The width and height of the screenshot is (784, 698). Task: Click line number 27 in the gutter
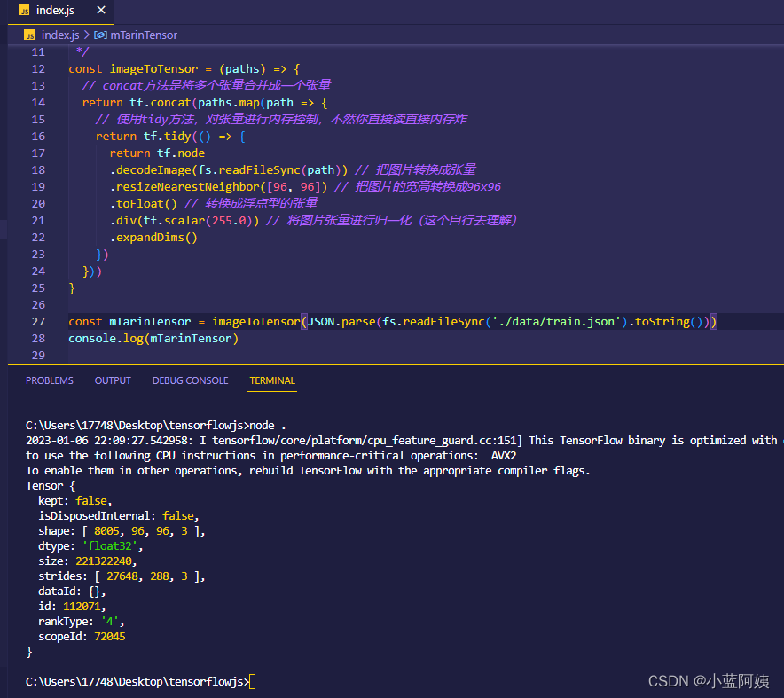[38, 322]
